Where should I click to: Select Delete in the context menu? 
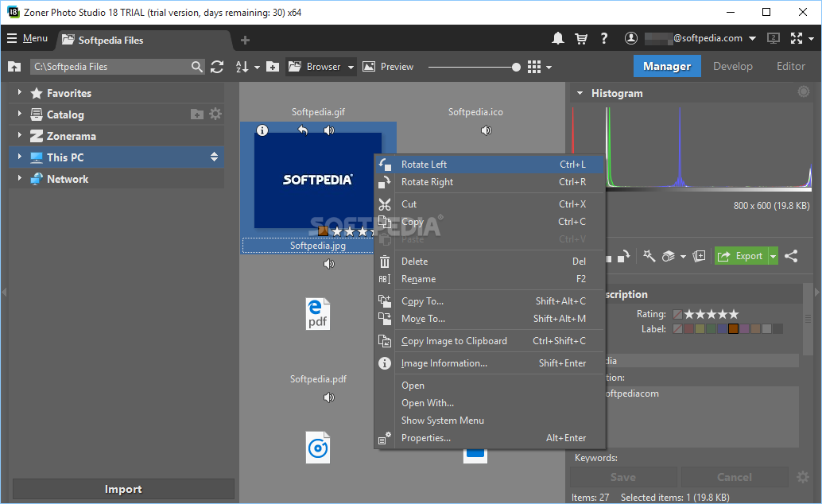click(490, 262)
